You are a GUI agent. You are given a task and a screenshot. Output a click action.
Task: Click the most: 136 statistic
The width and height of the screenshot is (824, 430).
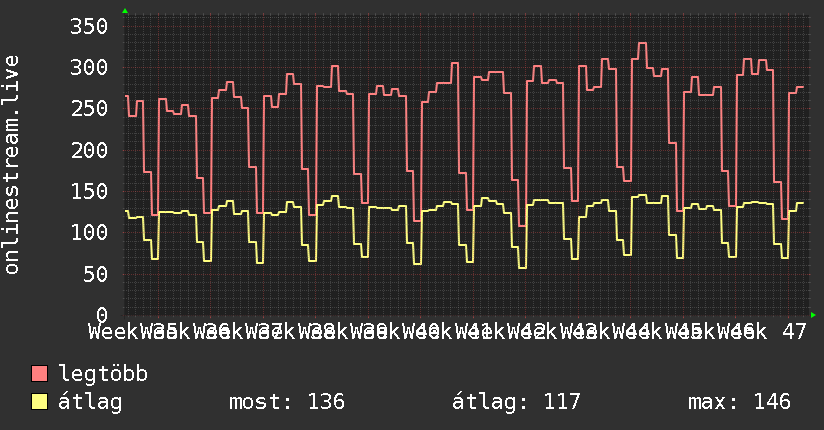click(x=287, y=402)
